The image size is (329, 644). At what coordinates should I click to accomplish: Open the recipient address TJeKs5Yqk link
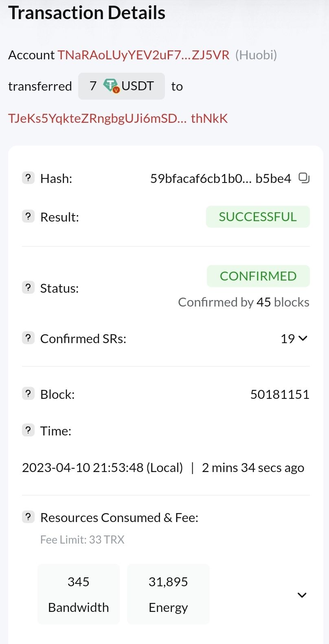coord(118,118)
